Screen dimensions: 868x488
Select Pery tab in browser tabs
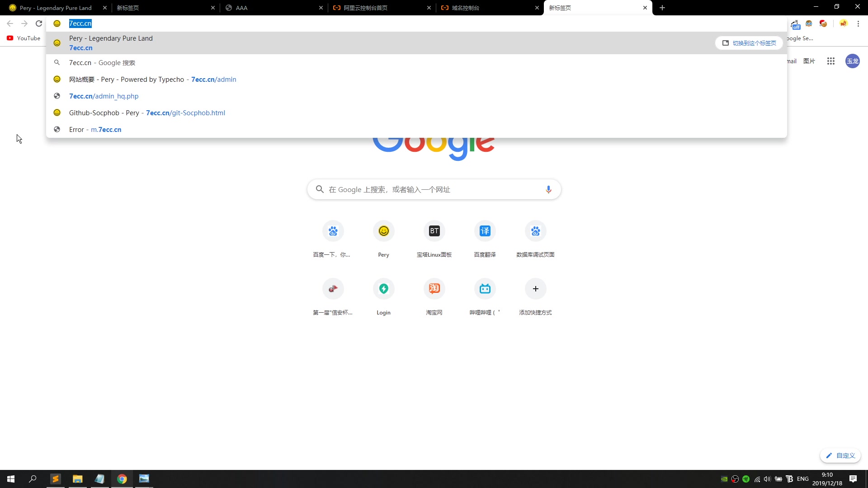(54, 8)
